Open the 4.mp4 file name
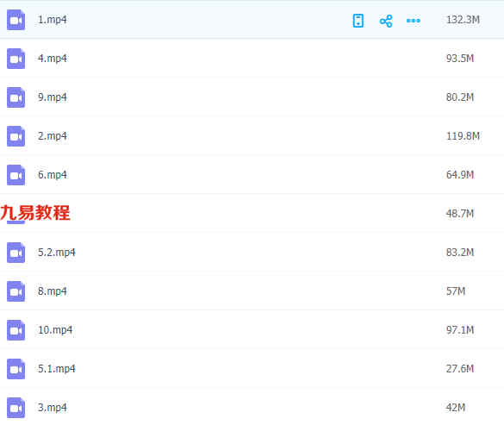 [x=53, y=59]
